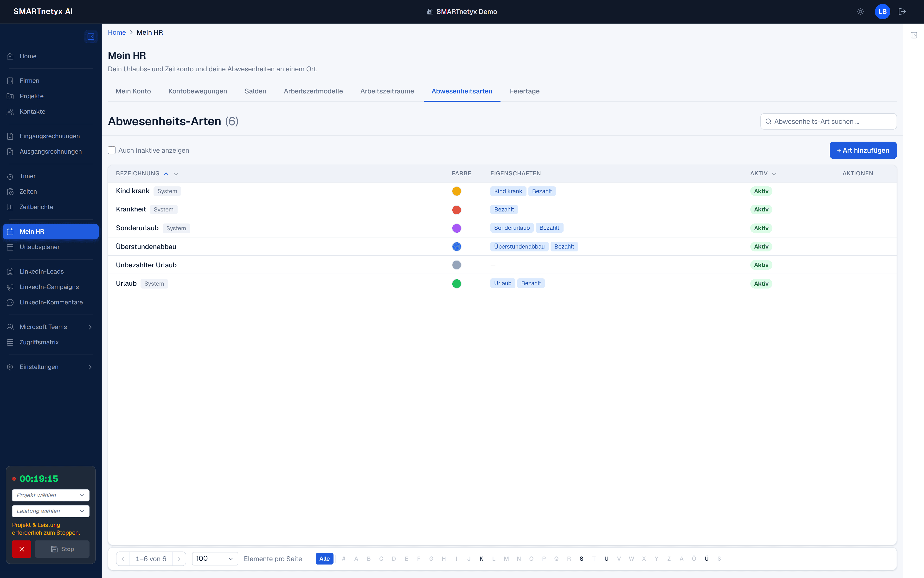Open Ausgangsrechnungen document icon
The width and height of the screenshot is (924, 578).
(10, 151)
